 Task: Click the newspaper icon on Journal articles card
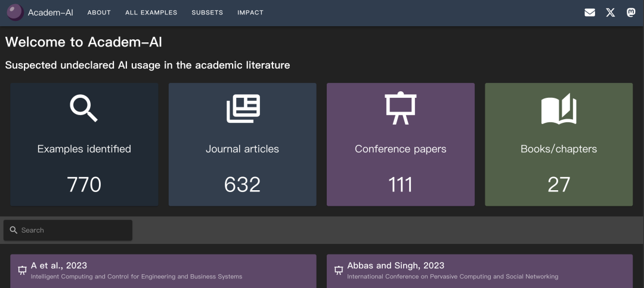tap(243, 109)
